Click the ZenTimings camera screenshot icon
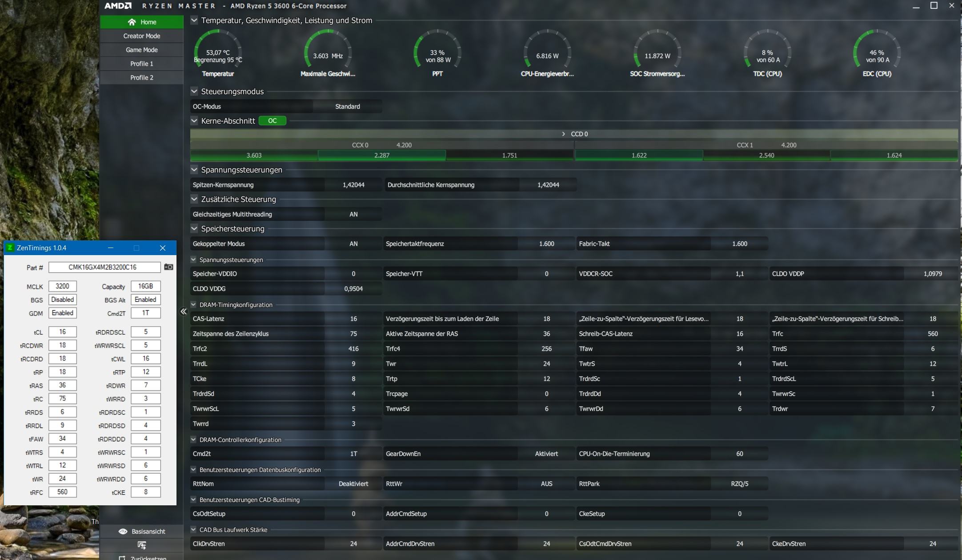Image resolution: width=962 pixels, height=560 pixels. [x=168, y=267]
